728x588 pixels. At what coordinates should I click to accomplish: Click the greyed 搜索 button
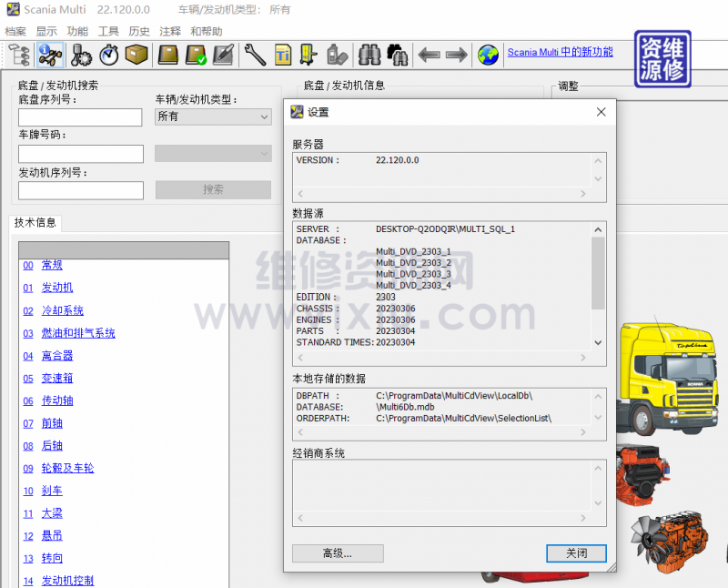click(x=213, y=189)
